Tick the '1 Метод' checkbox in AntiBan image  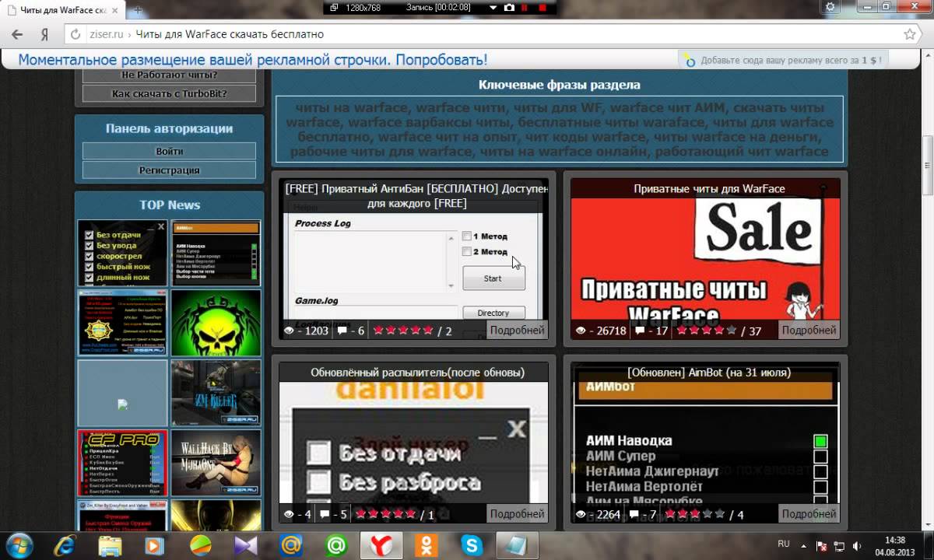(466, 236)
